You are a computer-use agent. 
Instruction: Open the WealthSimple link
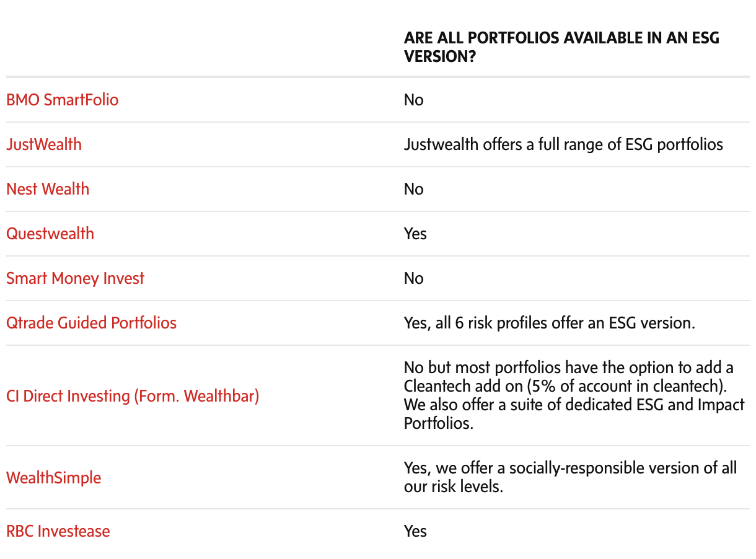point(53,478)
